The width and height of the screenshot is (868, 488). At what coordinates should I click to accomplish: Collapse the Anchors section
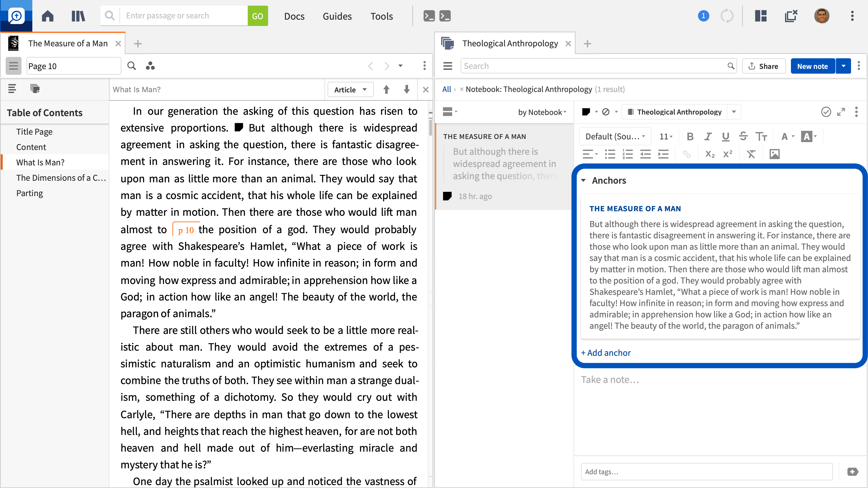pos(583,181)
